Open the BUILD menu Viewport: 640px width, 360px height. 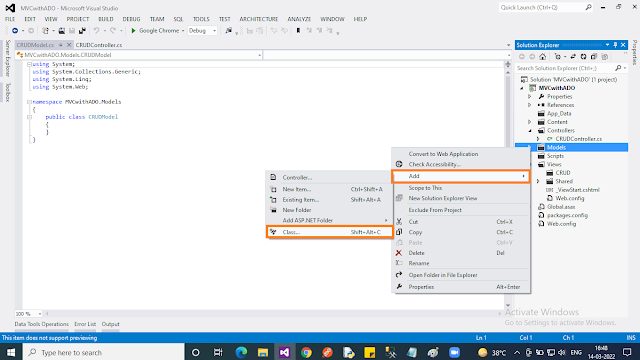(x=106, y=19)
